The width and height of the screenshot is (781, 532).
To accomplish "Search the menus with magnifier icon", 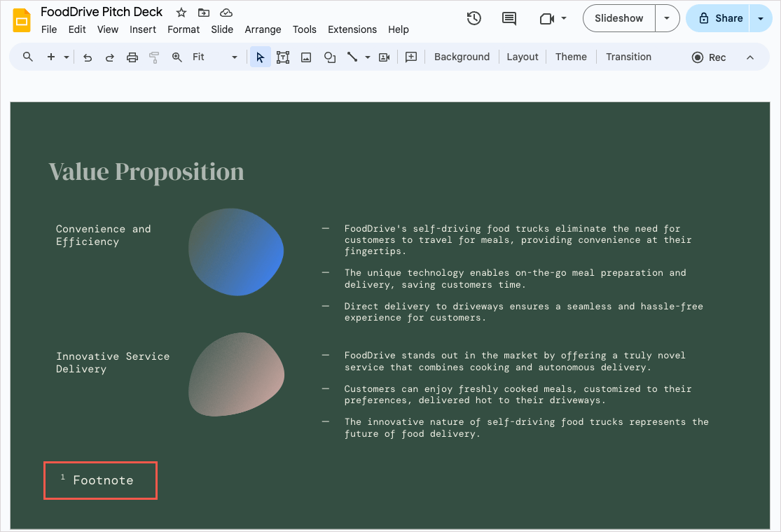I will click(x=28, y=57).
